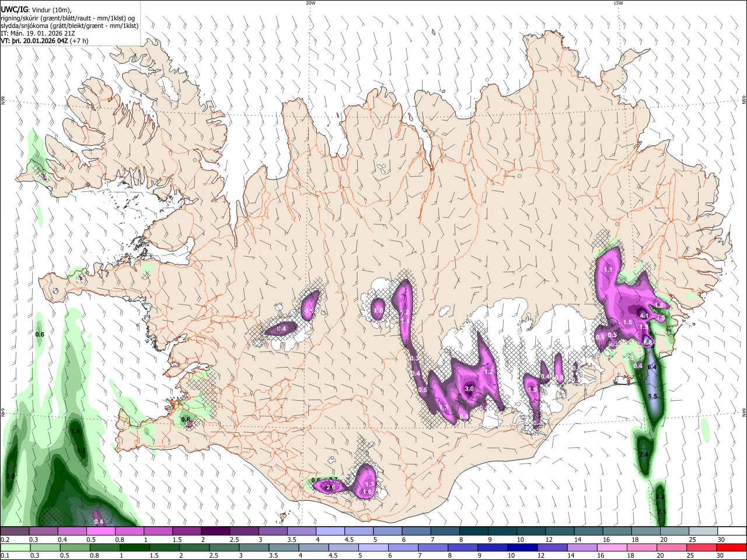Image resolution: width=747 pixels, height=560 pixels.
Task: Click the '2.0' rain value label
Action: point(10,477)
